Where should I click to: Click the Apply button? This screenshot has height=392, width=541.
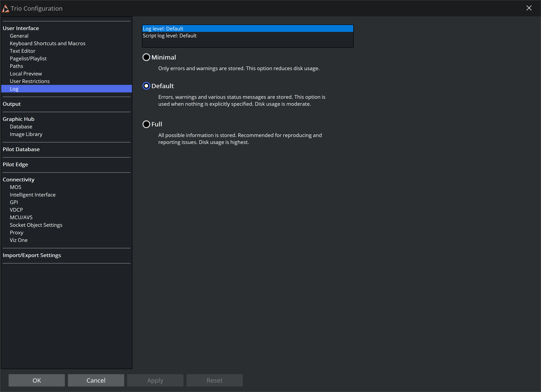click(155, 380)
